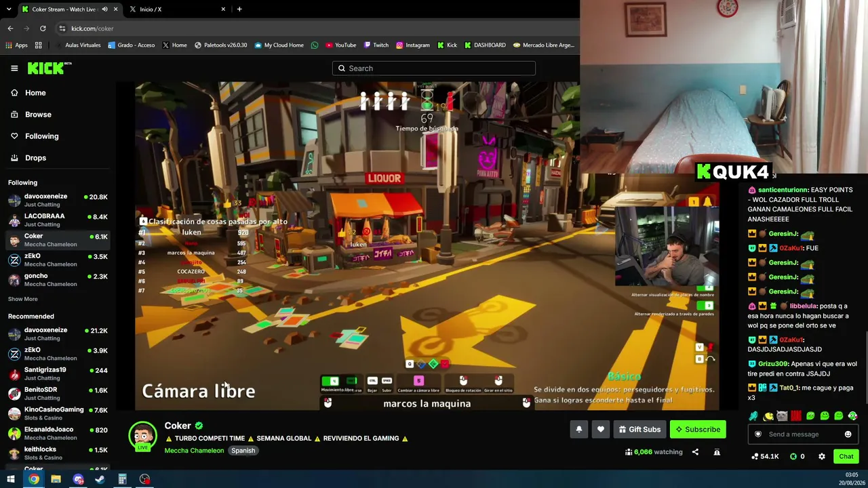The height and width of the screenshot is (488, 868).
Task: Open Santigrizas19 recommended channel
Action: [58, 373]
